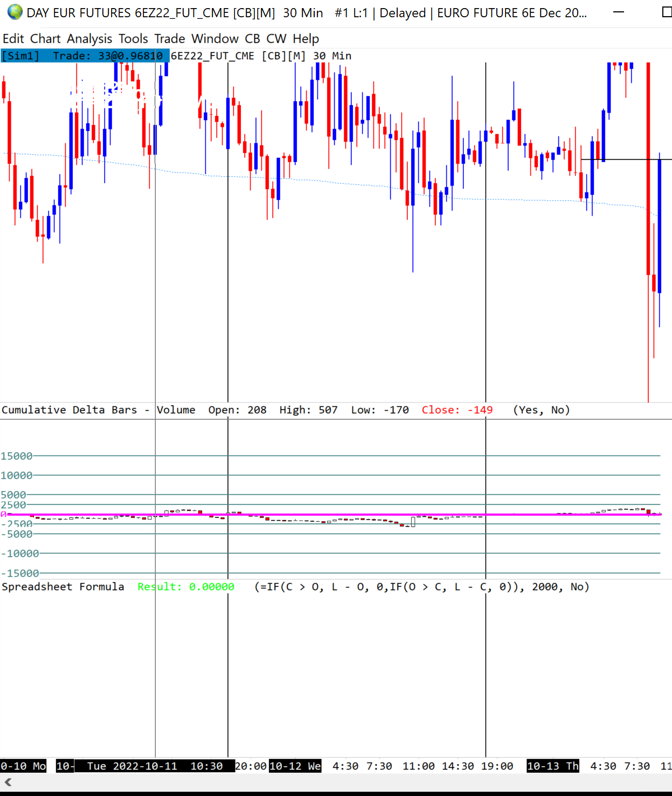Click the -15000 scale label
672x796 pixels.
click(20, 573)
